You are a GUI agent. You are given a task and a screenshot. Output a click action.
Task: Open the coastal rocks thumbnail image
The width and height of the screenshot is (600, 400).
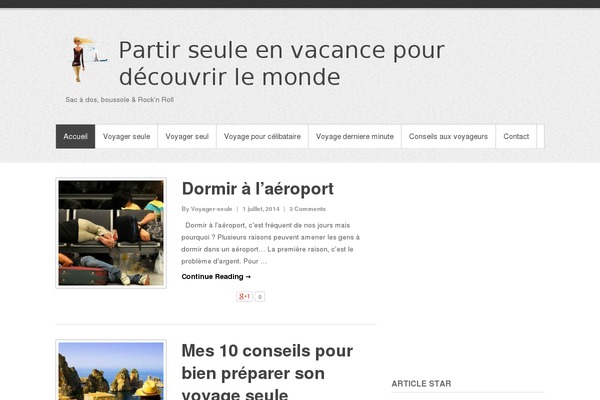(x=111, y=370)
